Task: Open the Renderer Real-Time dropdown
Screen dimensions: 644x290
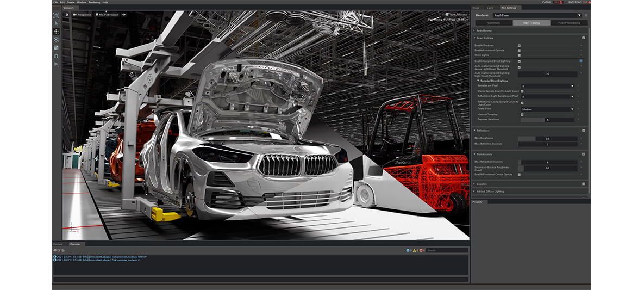Action: (x=537, y=15)
